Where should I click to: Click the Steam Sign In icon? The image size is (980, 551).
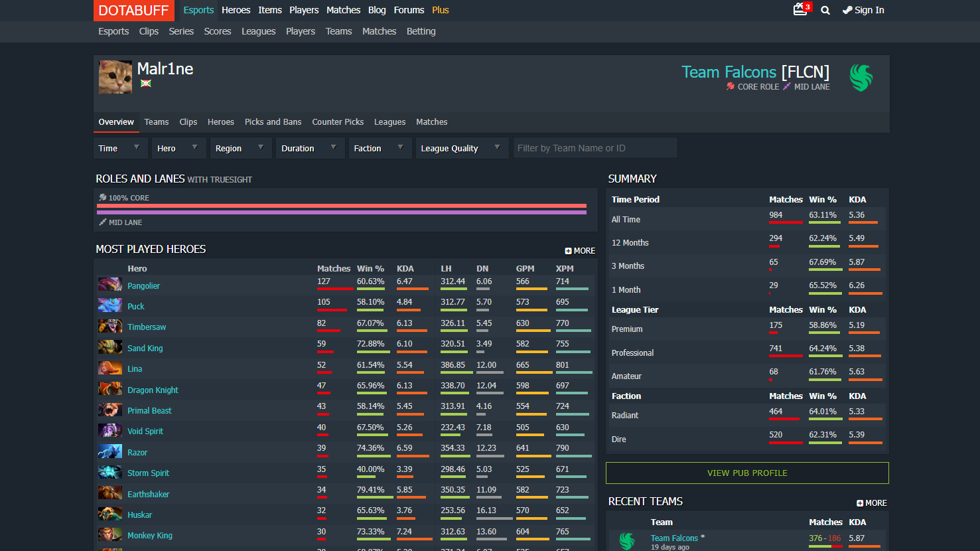[x=847, y=10]
